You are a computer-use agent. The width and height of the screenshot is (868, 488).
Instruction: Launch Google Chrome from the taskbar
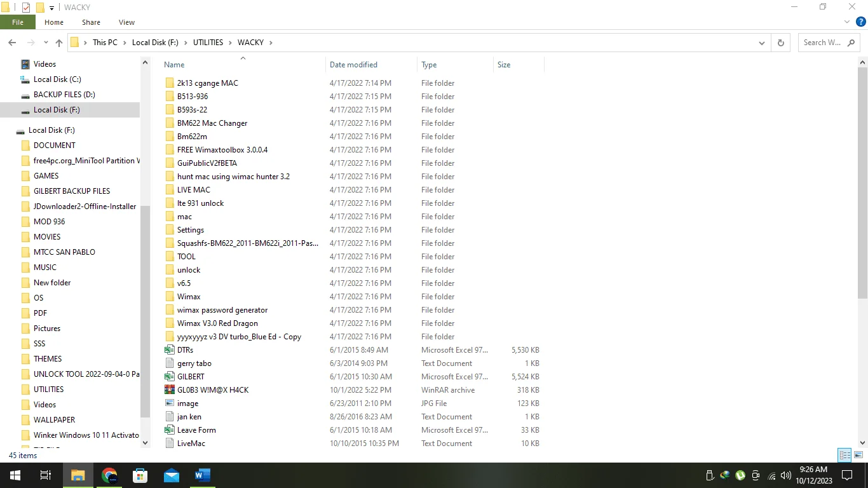pyautogui.click(x=109, y=475)
